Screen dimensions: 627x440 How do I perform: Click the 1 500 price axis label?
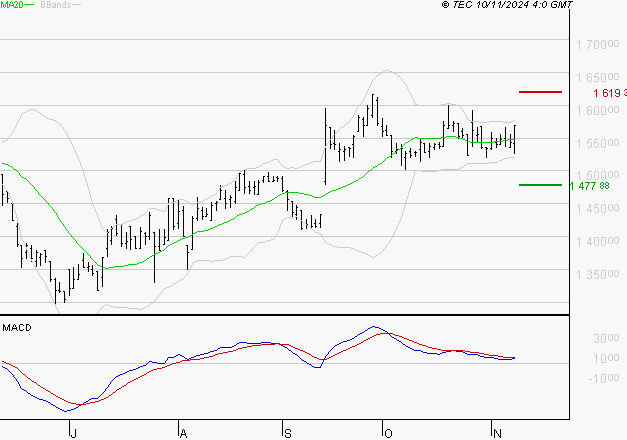597,176
